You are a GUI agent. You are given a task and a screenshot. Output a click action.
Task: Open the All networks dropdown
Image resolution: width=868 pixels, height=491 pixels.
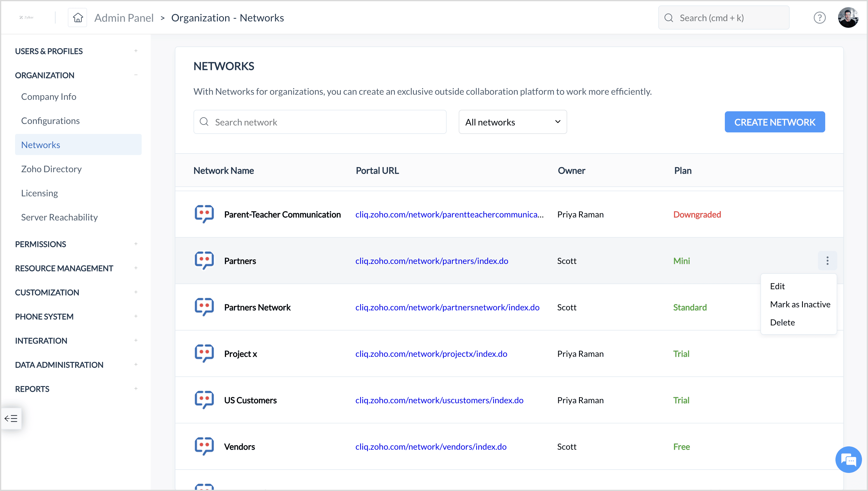(512, 122)
